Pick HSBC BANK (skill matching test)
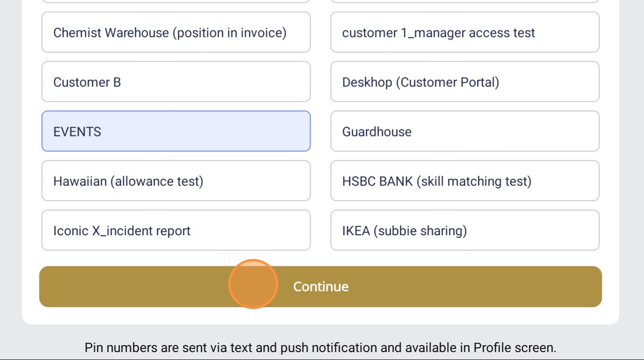The image size is (644, 360). pos(464,181)
